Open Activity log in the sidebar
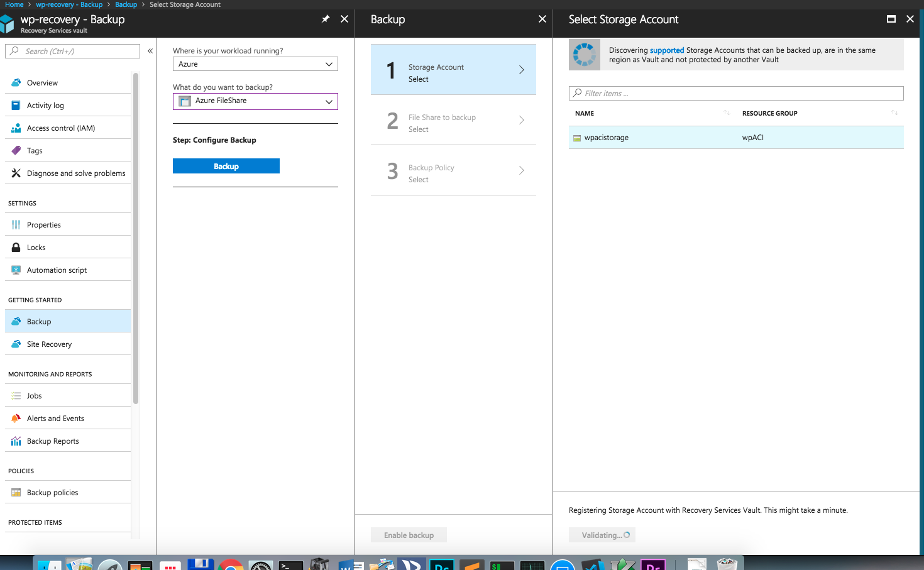924x570 pixels. point(68,105)
